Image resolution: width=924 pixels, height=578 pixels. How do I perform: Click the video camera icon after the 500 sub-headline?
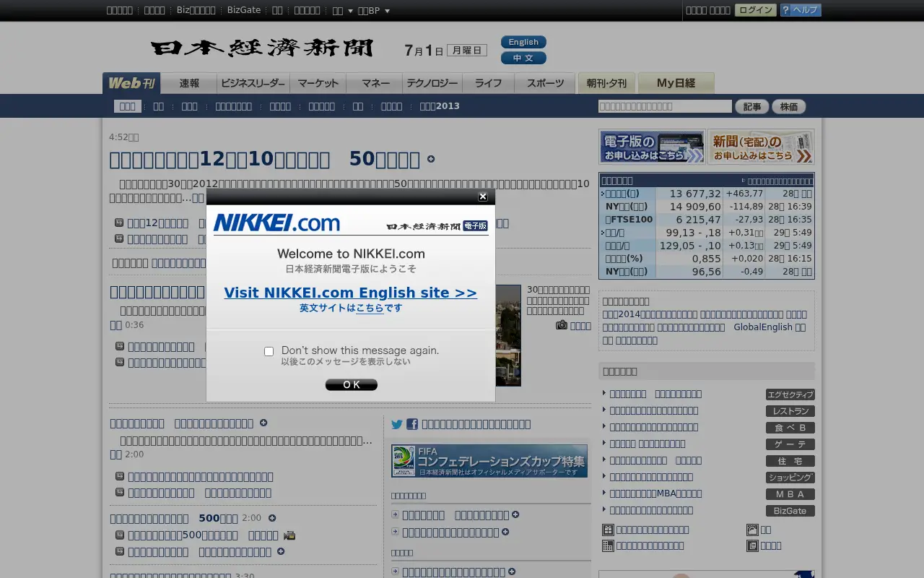coord(289,535)
